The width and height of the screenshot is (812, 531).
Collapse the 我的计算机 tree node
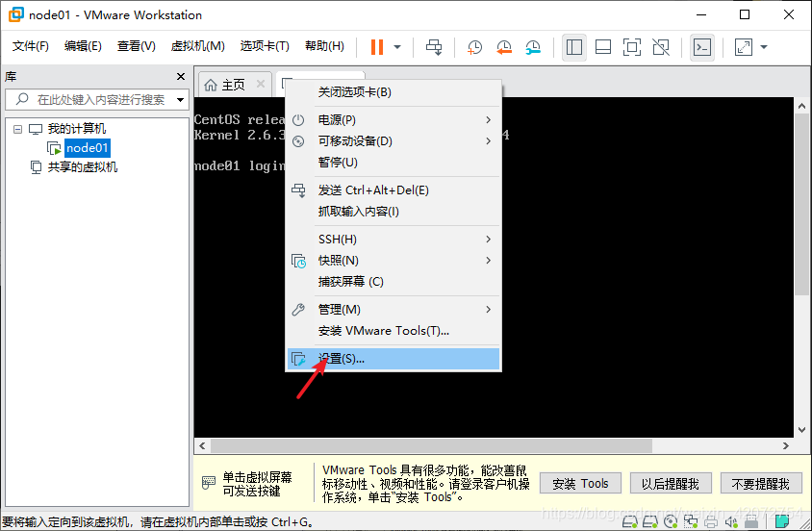click(18, 129)
